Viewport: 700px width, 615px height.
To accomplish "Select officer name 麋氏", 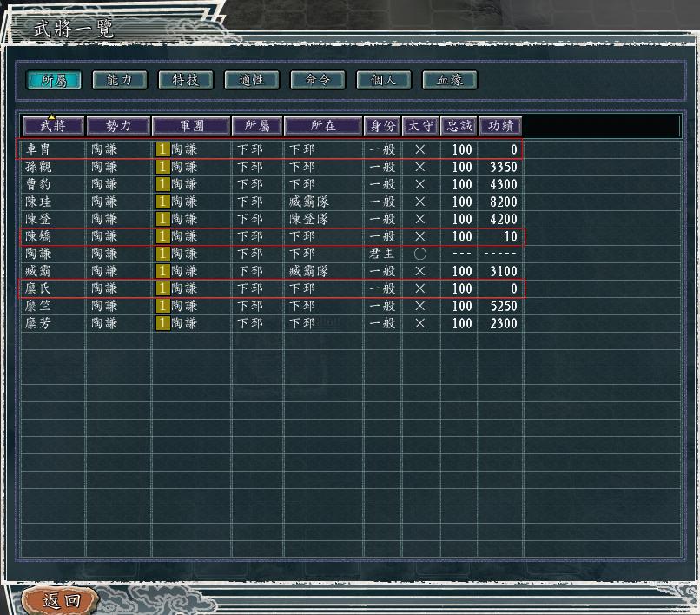I will (x=38, y=289).
